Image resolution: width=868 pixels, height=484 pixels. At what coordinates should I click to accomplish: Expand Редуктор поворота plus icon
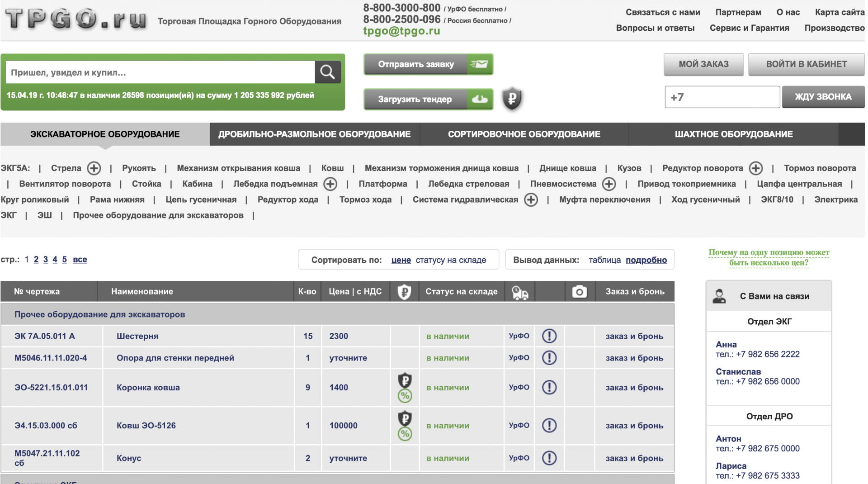(755, 168)
